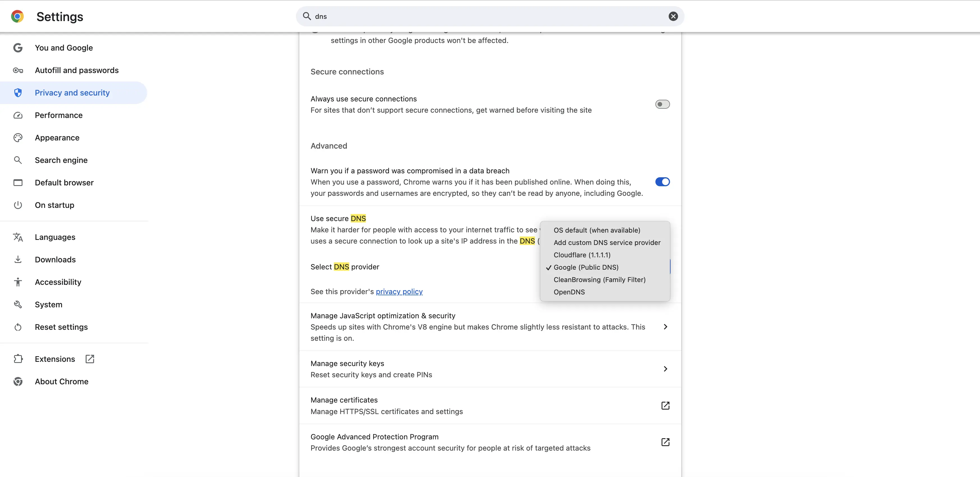
Task: Click Google Advanced Protection Program text
Action: (x=374, y=437)
